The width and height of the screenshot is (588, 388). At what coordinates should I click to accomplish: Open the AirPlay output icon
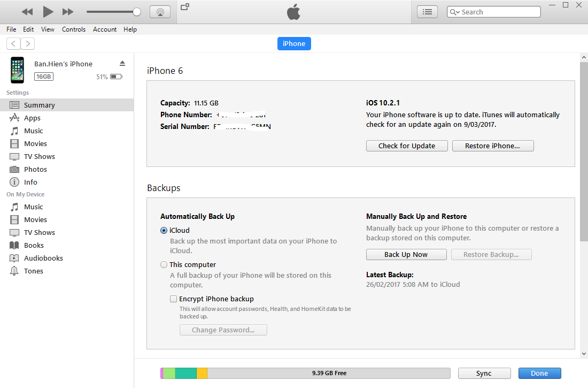tap(160, 12)
